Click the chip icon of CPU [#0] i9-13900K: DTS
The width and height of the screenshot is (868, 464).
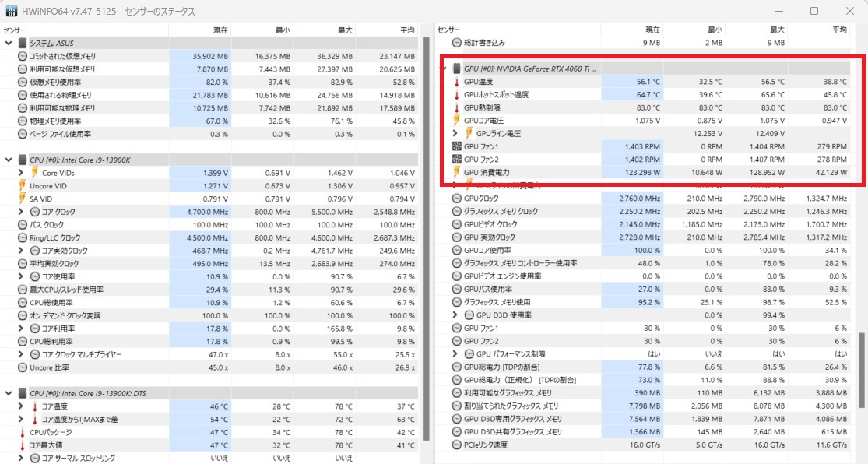point(22,393)
